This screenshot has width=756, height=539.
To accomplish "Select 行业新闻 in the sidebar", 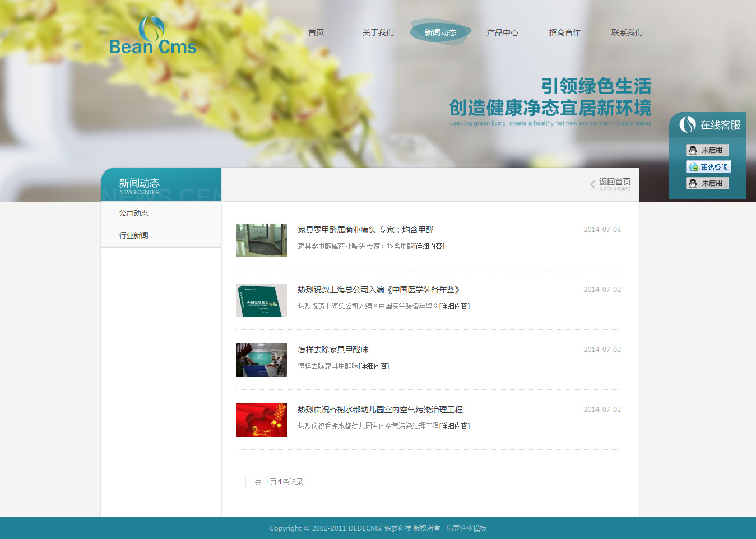I will point(133,235).
